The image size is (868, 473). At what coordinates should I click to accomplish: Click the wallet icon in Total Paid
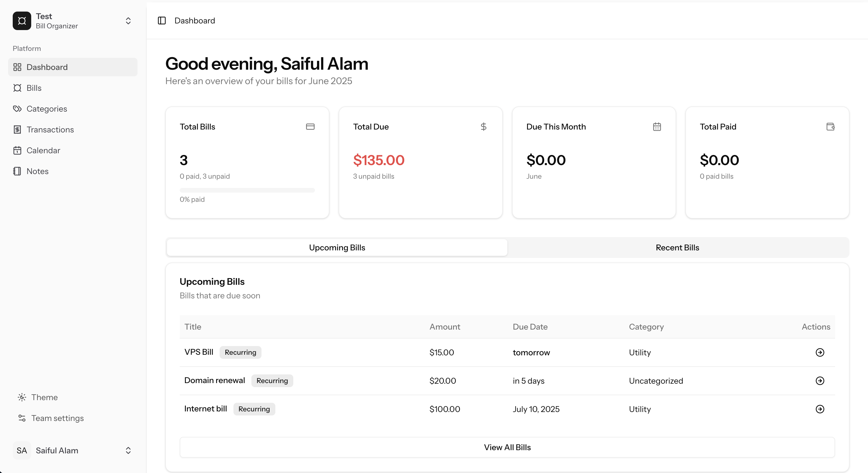pyautogui.click(x=830, y=127)
